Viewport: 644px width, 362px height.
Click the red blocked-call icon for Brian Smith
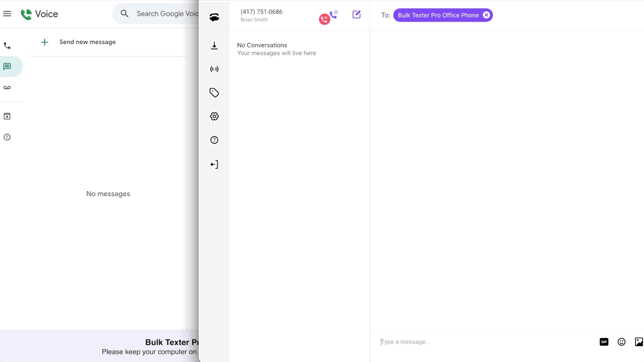(x=324, y=20)
